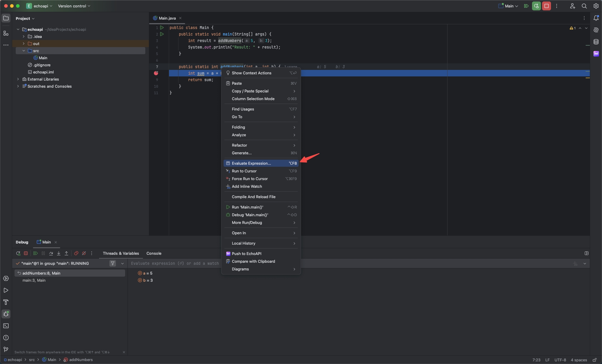Expand the out folder
The height and width of the screenshot is (364, 602).
[24, 44]
